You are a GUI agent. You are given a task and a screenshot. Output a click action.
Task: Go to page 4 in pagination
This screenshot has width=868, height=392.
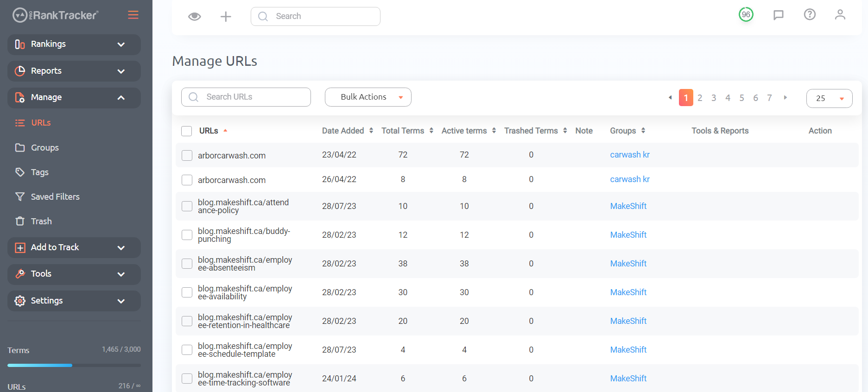[x=728, y=98]
